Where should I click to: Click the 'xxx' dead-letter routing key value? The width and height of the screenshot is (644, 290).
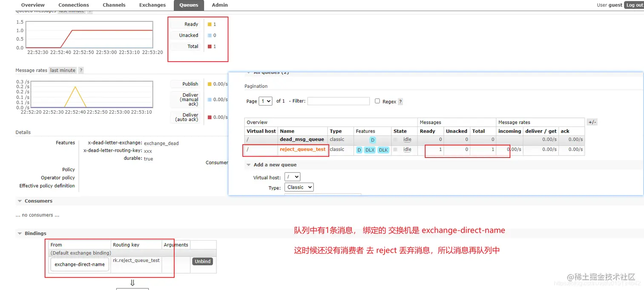click(148, 151)
